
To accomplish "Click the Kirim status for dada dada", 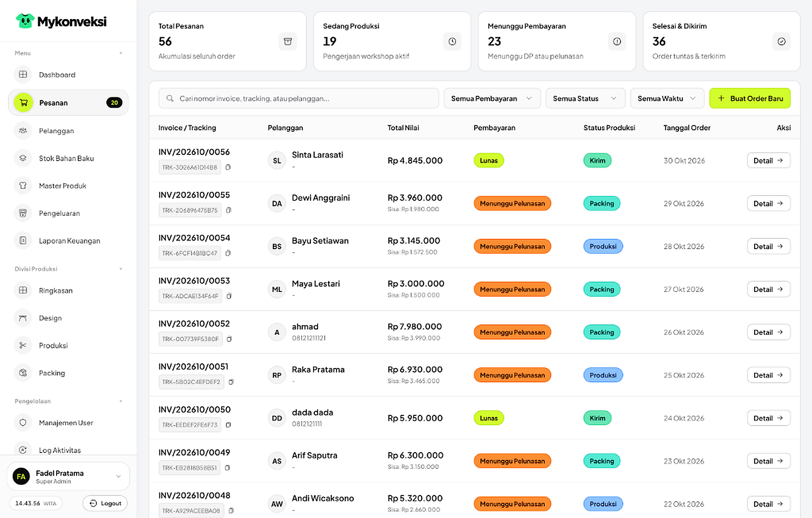I will pos(597,418).
